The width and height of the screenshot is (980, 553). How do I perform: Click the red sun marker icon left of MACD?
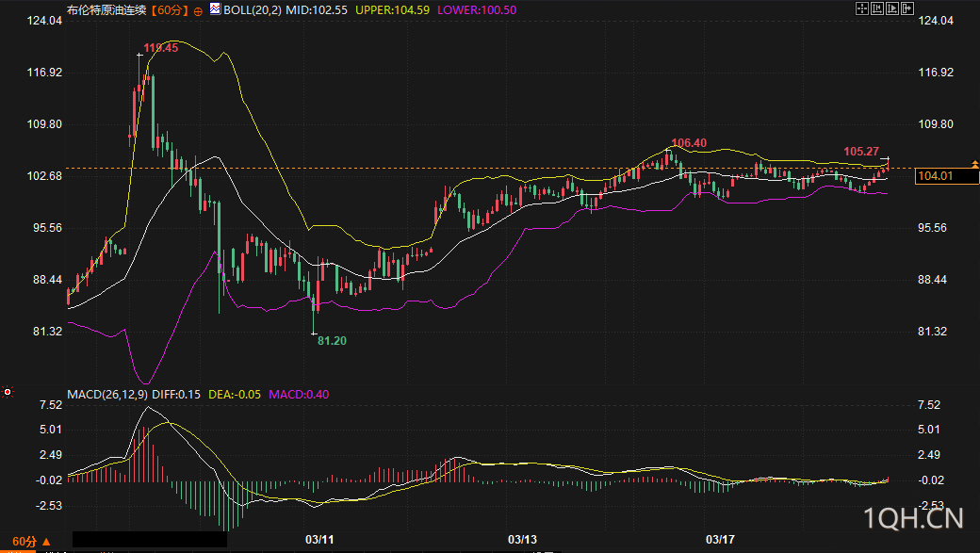click(x=8, y=392)
